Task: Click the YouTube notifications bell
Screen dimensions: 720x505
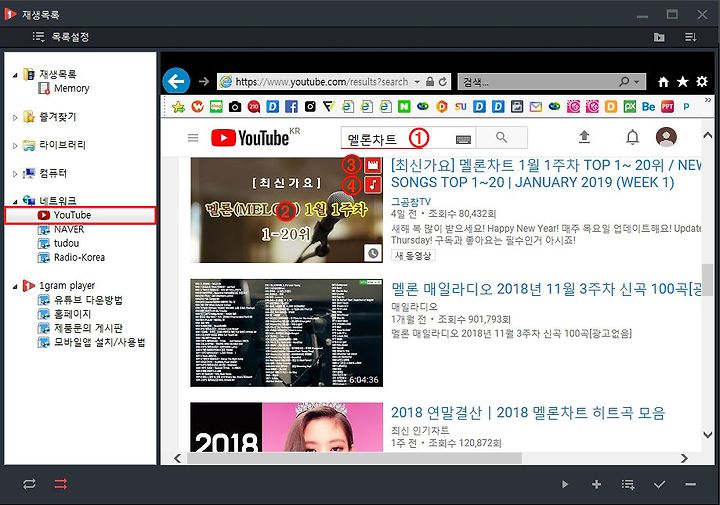Action: (633, 137)
